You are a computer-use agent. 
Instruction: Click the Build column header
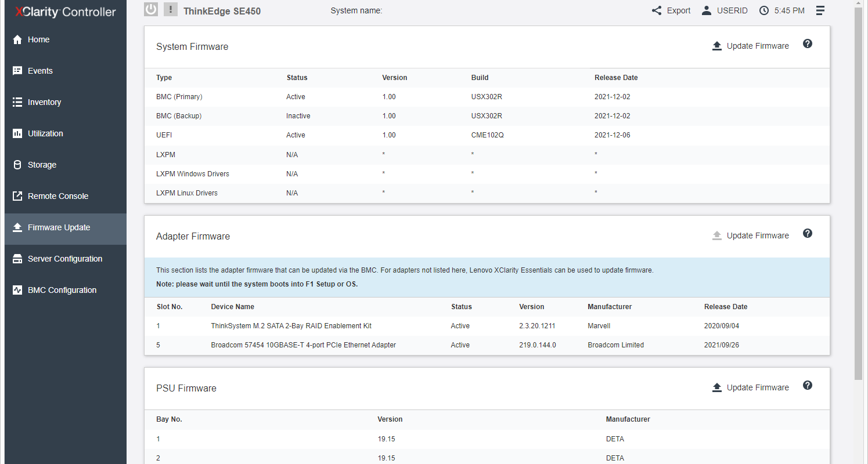coord(480,78)
